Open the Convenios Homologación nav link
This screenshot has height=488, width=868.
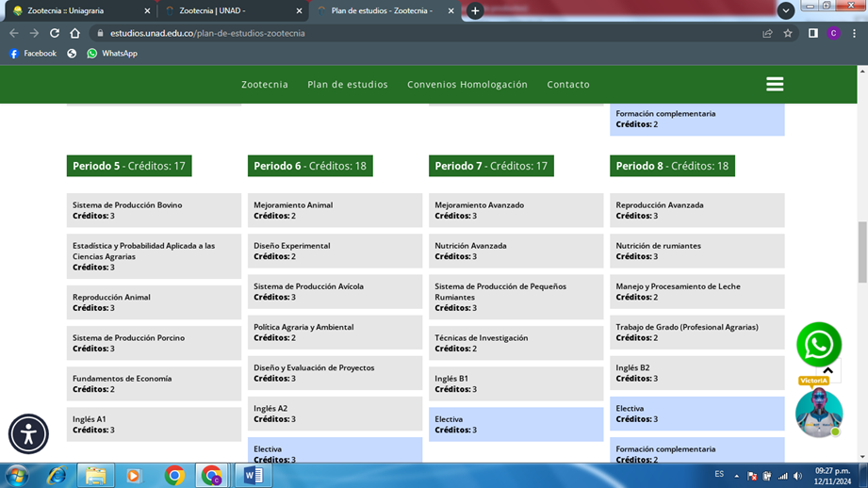coord(467,85)
